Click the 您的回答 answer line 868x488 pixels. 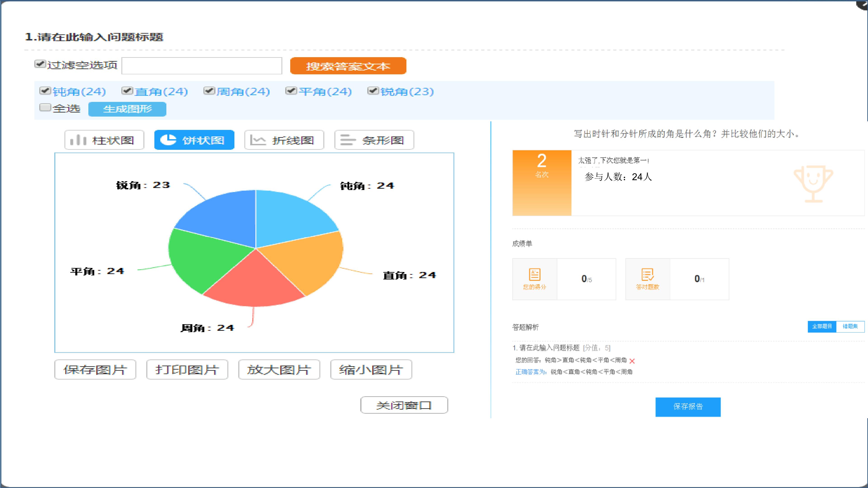tap(571, 360)
